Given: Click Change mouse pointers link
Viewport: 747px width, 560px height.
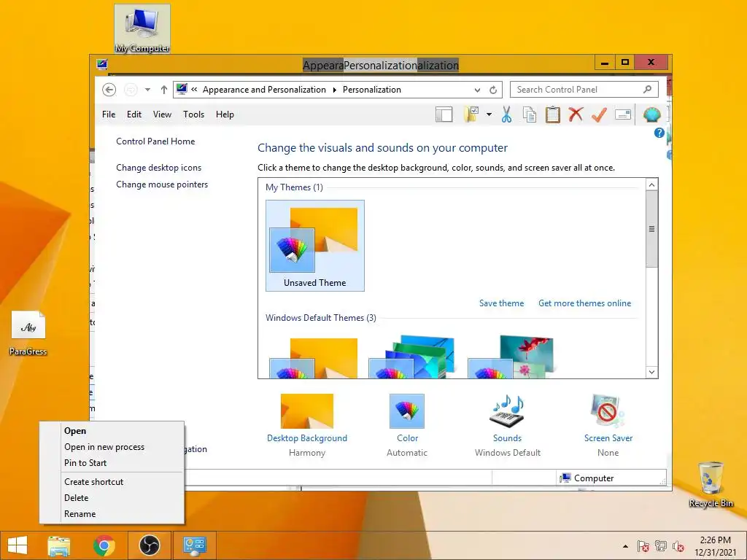Looking at the screenshot, I should 162,184.
